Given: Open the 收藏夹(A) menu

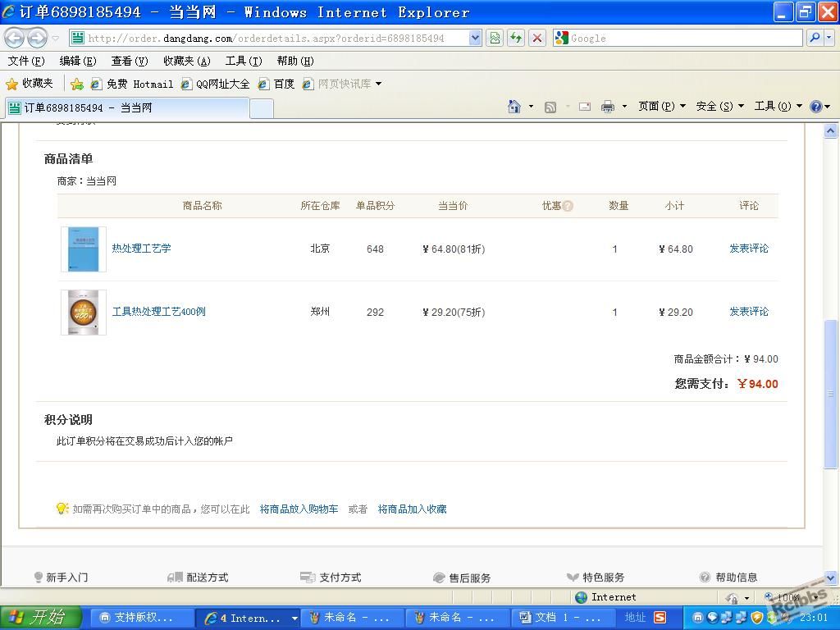Looking at the screenshot, I should pyautogui.click(x=187, y=61).
